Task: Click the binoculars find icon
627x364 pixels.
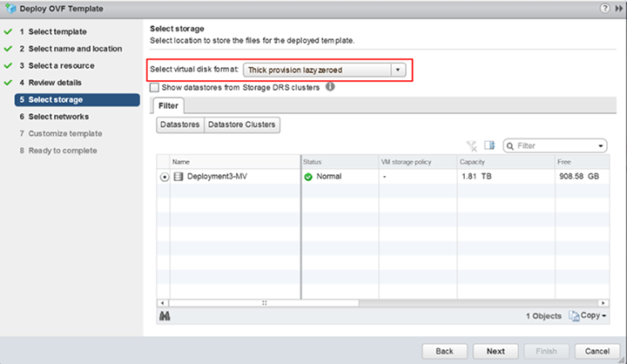Action: 164,316
